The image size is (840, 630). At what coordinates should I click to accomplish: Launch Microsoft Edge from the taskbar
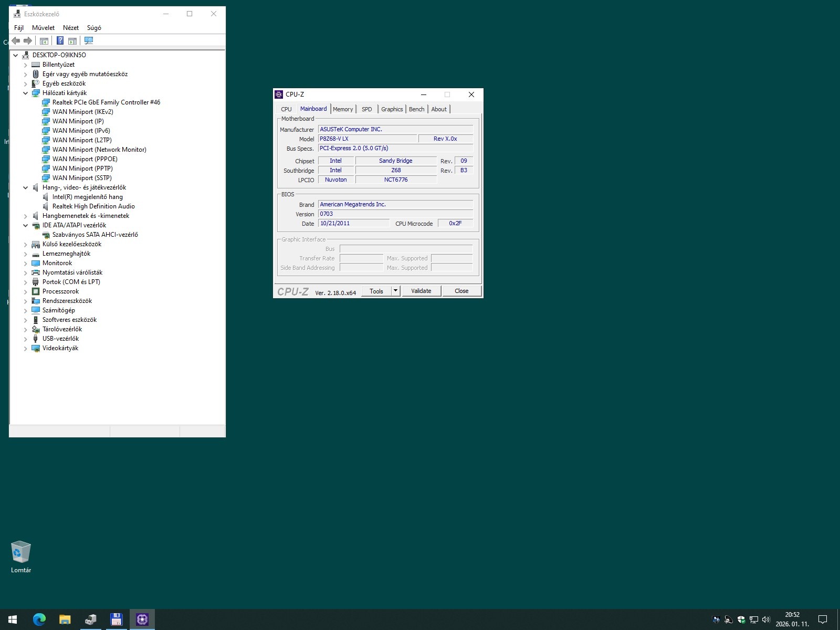39,619
